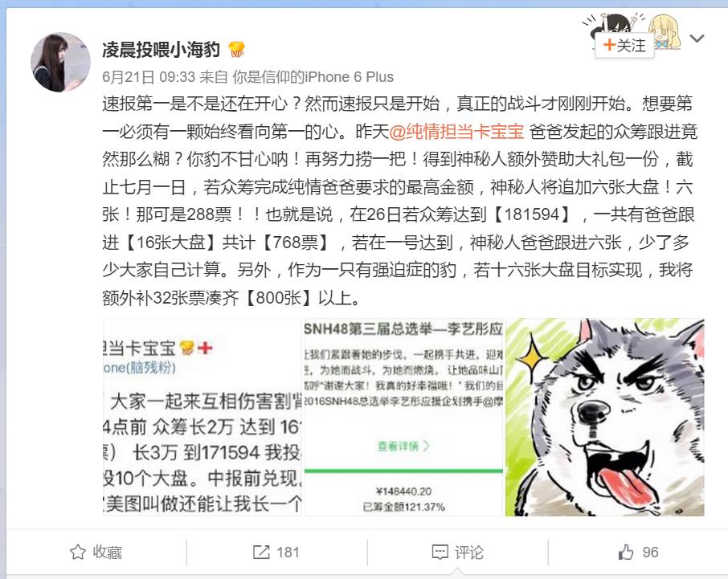Click the cartoon characters decoration icon
The height and width of the screenshot is (579, 728).
(x=632, y=31)
